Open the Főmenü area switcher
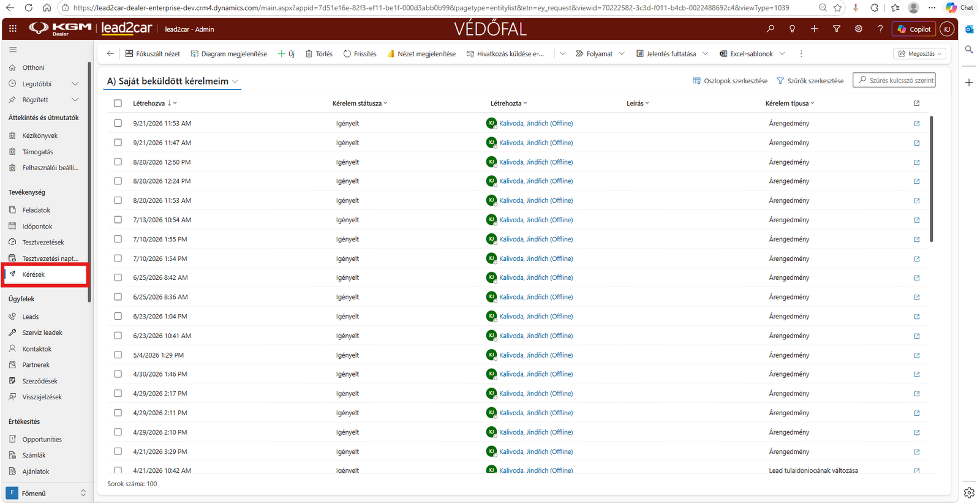Image resolution: width=980 pixels, height=504 pixels. [47, 493]
